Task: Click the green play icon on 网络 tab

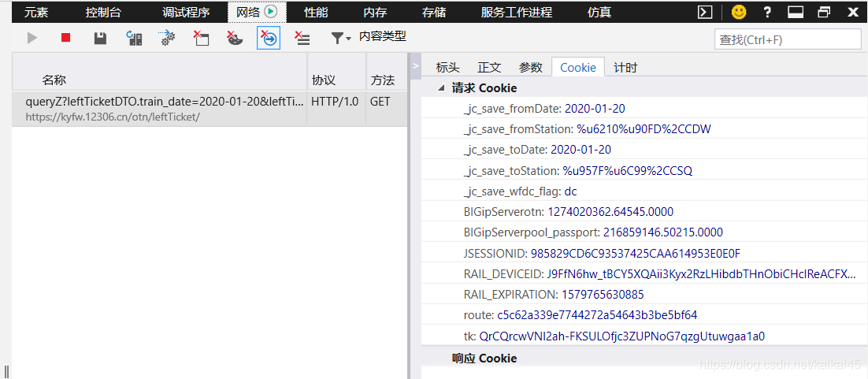Action: point(271,12)
